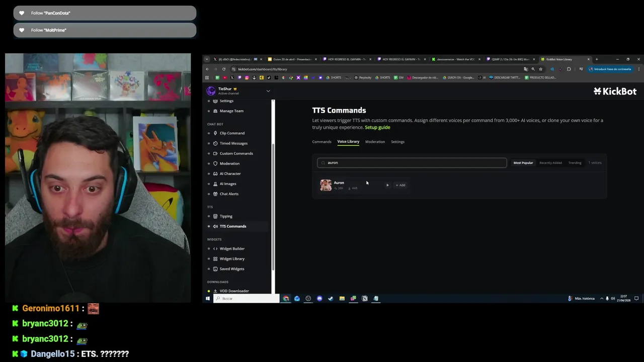Image resolution: width=644 pixels, height=362 pixels.
Task: Open the Clip Command page
Action: [231, 133]
